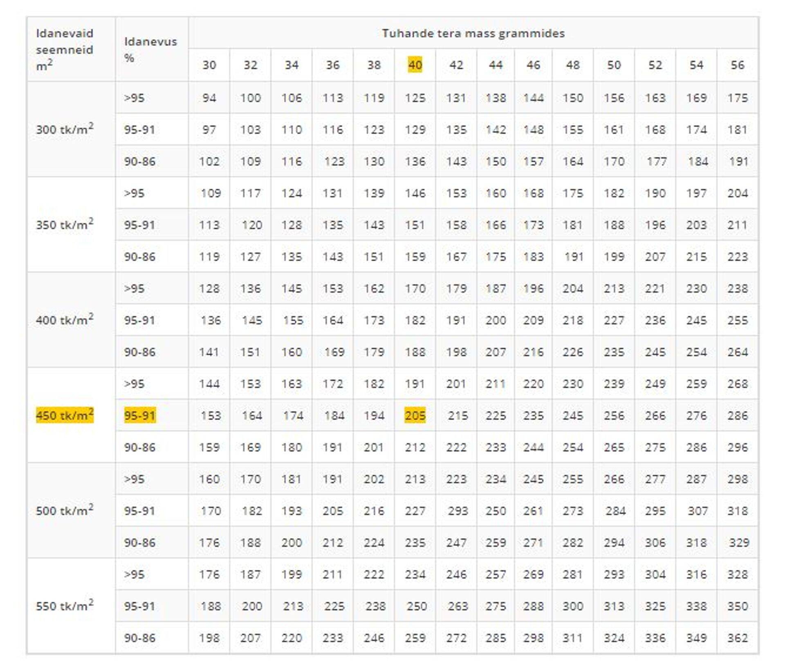Select the cell with value 362
785x672 pixels.
coord(737,638)
